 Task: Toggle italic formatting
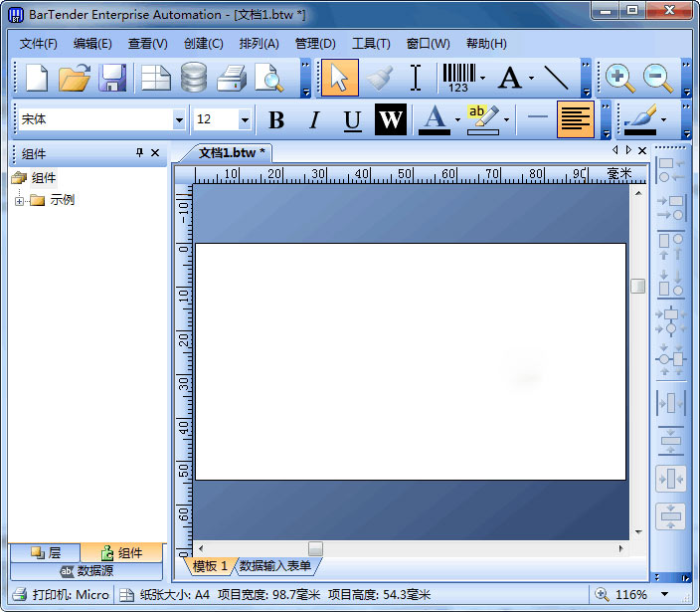pos(314,119)
